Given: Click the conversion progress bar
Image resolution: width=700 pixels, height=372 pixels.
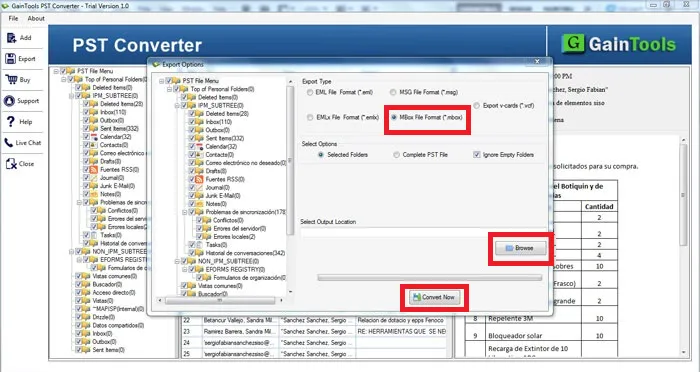Looking at the screenshot, I should point(429,278).
